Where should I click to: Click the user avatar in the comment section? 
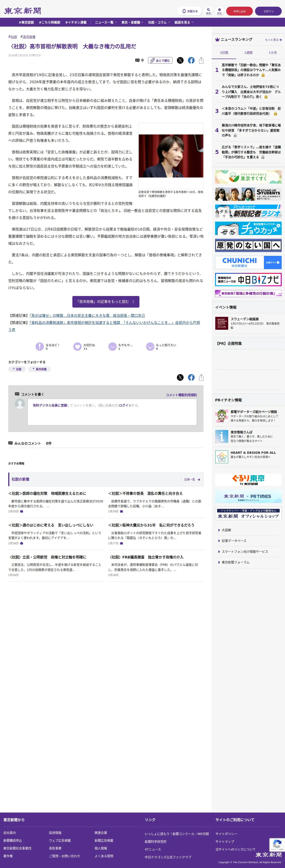(x=20, y=404)
